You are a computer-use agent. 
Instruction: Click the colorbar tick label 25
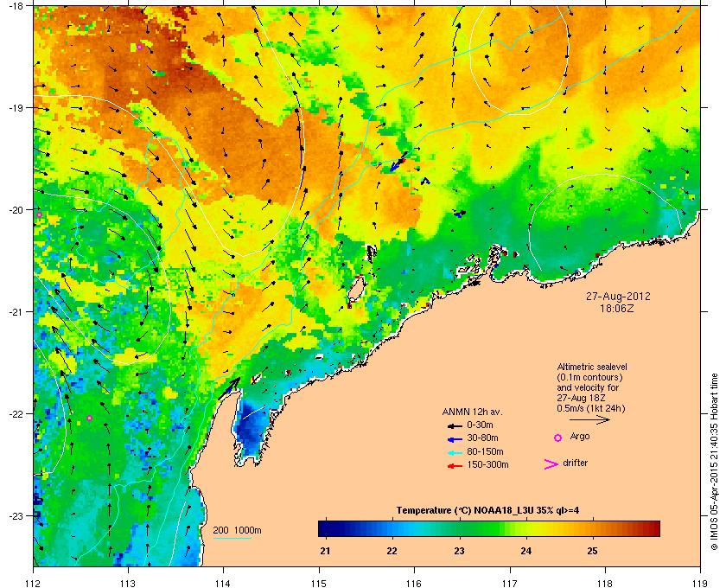coord(592,551)
